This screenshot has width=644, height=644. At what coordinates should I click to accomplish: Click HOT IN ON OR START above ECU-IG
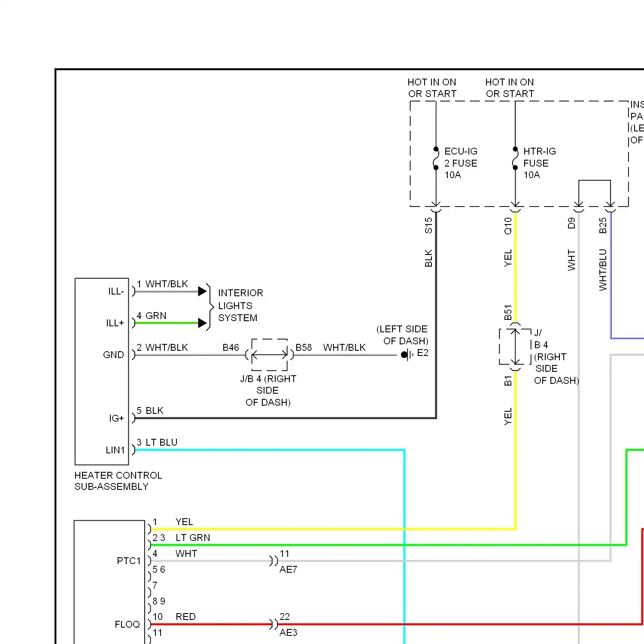pos(432,88)
